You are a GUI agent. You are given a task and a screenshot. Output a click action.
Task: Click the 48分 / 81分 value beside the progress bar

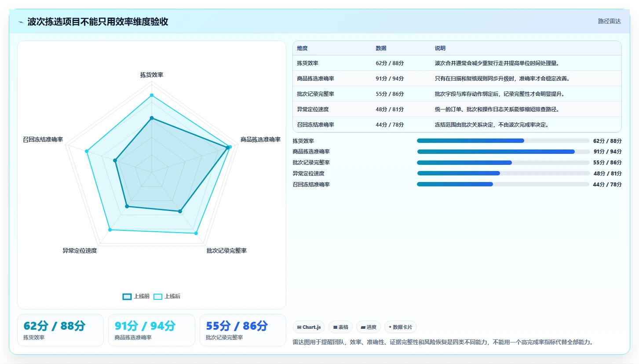(607, 174)
